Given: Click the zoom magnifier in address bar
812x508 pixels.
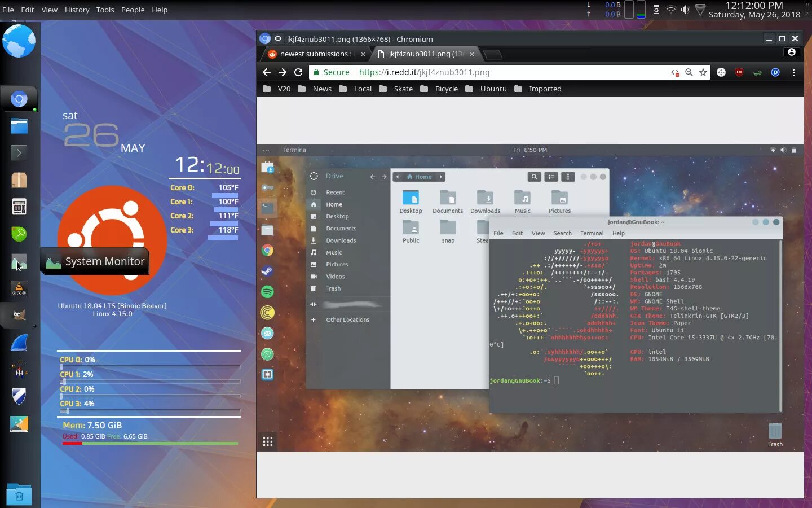Looking at the screenshot, I should pyautogui.click(x=689, y=72).
